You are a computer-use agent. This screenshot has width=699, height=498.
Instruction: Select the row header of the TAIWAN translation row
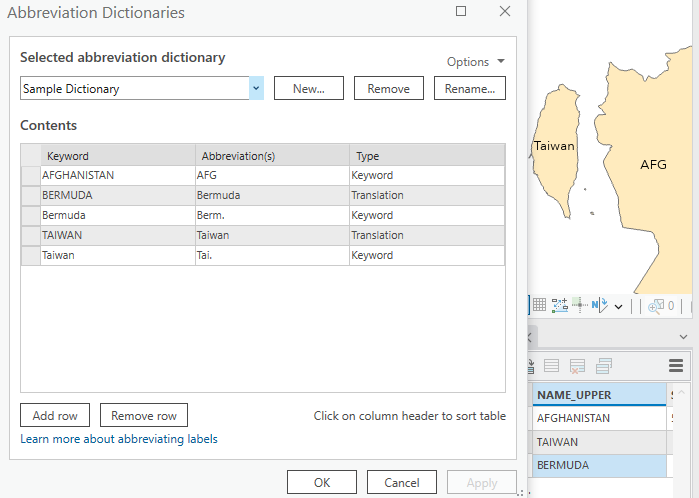(31, 235)
